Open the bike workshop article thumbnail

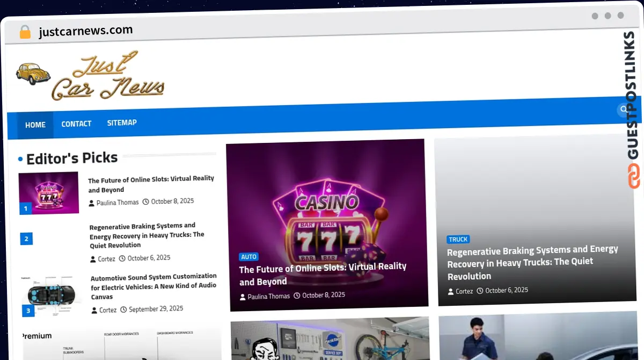[x=330, y=340]
